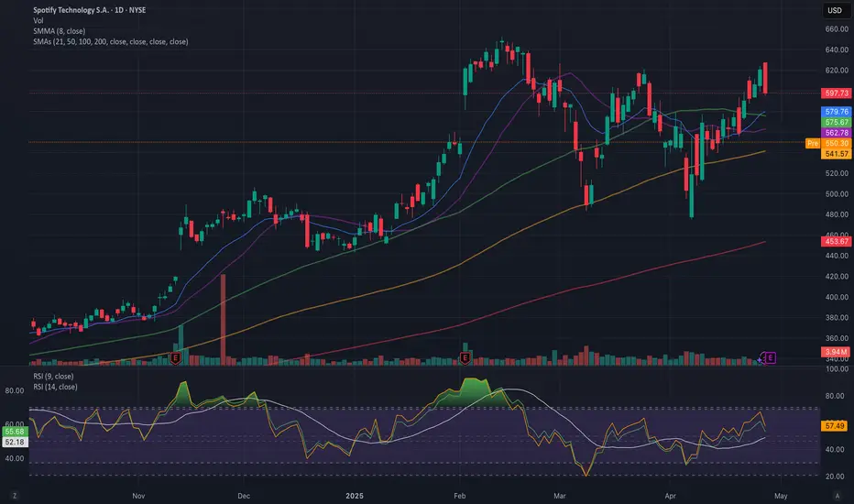Click the purple 562.78 price label
This screenshot has width=854, height=504.
click(836, 132)
